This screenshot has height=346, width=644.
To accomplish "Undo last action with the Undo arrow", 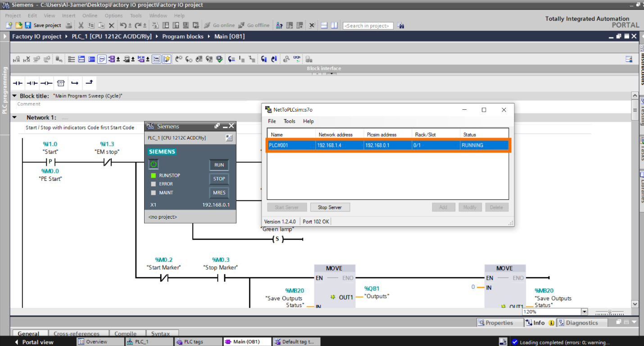I will point(122,26).
